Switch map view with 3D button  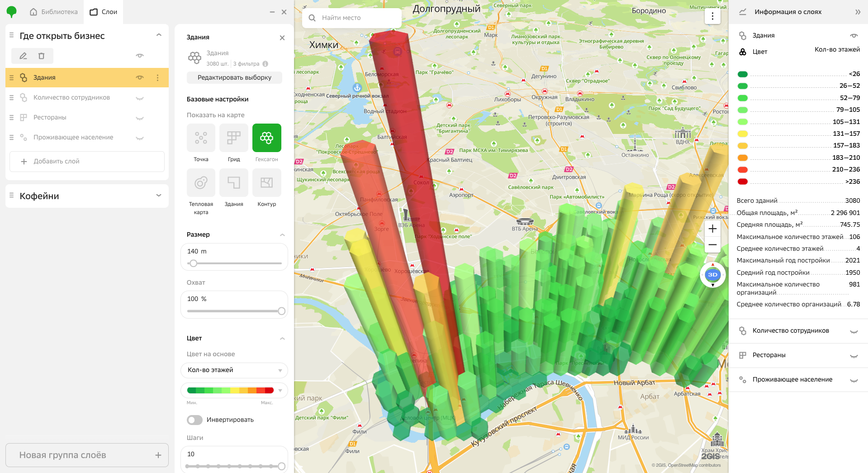click(712, 275)
